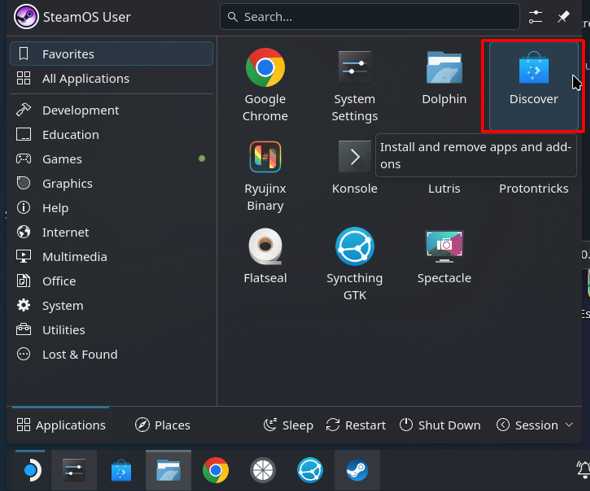Switch to Applications tab
The image size is (590, 491).
(61, 425)
